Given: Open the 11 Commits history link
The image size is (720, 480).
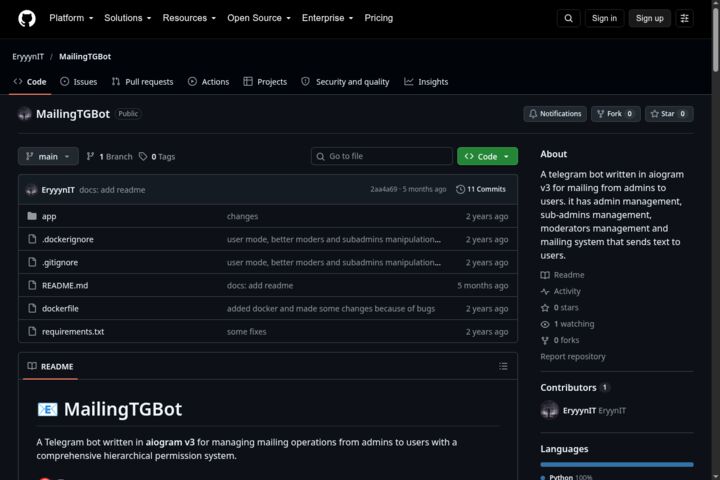Looking at the screenshot, I should point(481,189).
